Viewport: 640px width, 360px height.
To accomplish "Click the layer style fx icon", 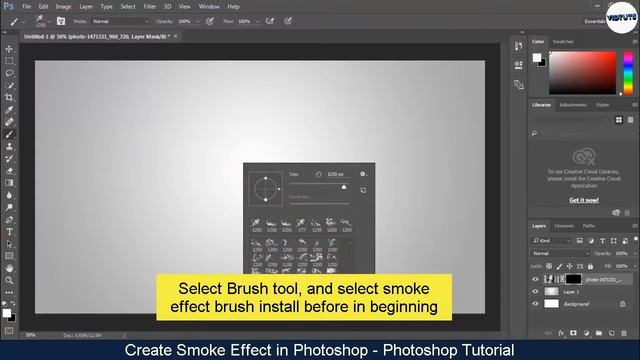I will click(561, 333).
